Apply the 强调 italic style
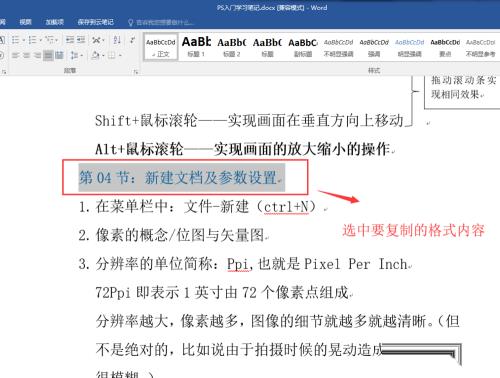The width and height of the screenshot is (500, 378). pos(374,47)
